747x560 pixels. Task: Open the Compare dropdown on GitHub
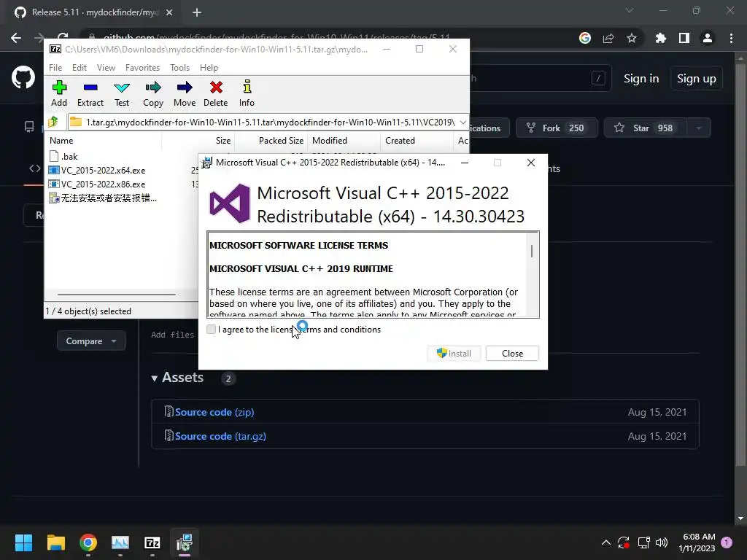click(91, 341)
